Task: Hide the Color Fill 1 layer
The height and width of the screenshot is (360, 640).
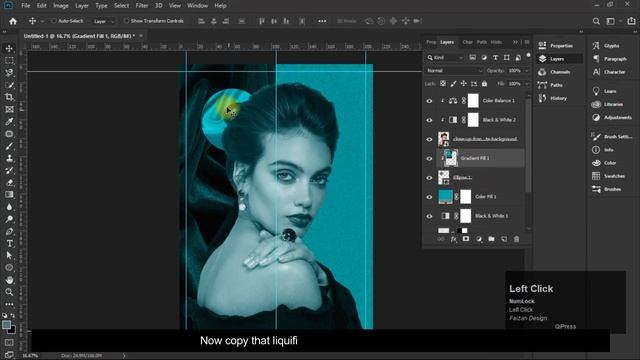Action: 429,197
